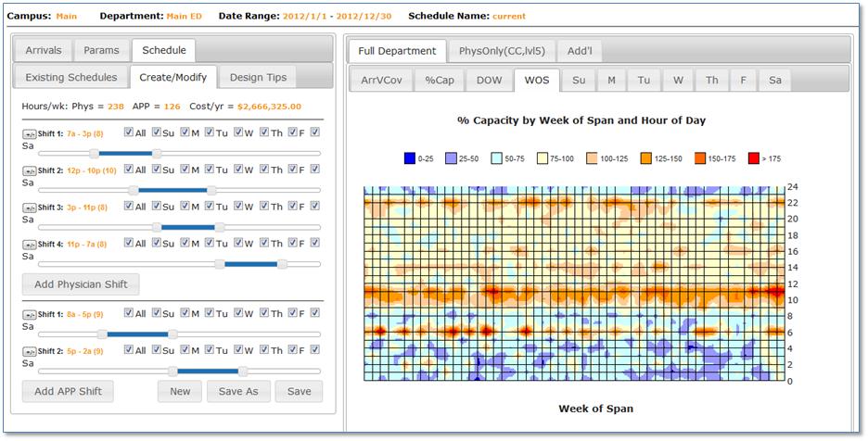
Task: Select the Create/Modify tab
Action: pyautogui.click(x=173, y=78)
